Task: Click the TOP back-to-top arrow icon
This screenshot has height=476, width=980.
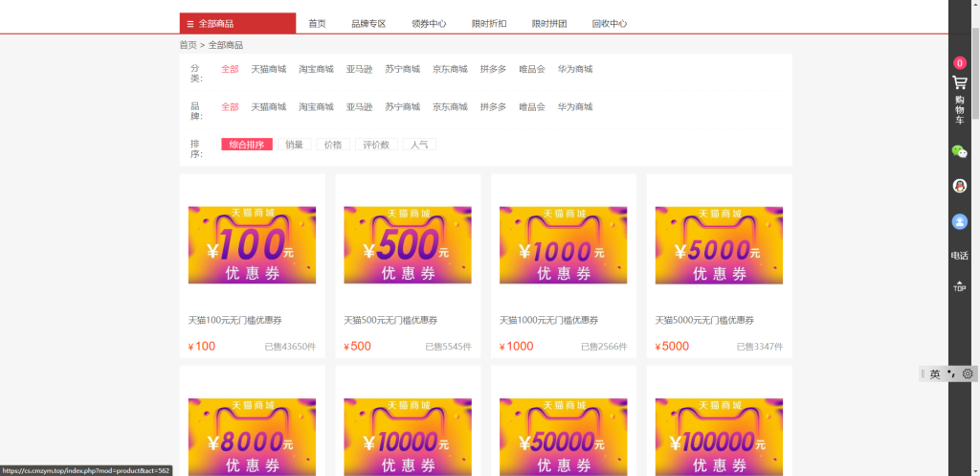Action: [x=959, y=285]
